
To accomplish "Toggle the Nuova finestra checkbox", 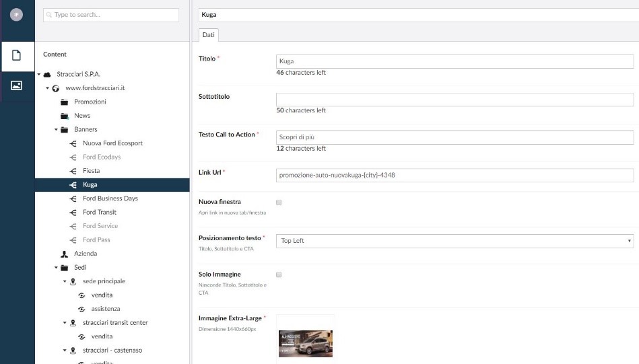I will [279, 203].
